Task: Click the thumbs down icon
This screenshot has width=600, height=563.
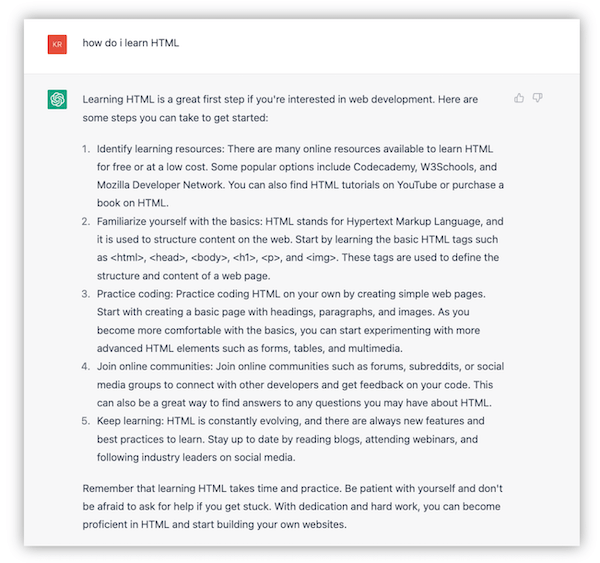Action: coord(538,98)
